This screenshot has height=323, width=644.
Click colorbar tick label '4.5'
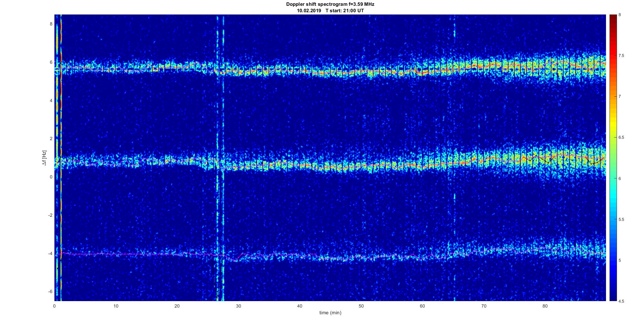[x=621, y=301]
